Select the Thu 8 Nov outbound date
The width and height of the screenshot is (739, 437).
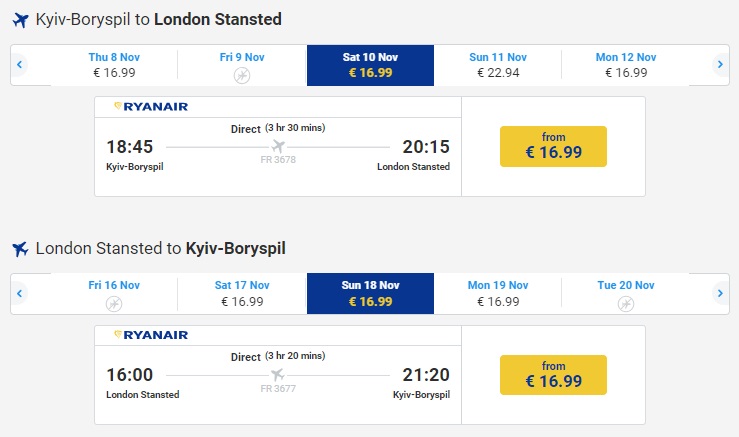113,65
